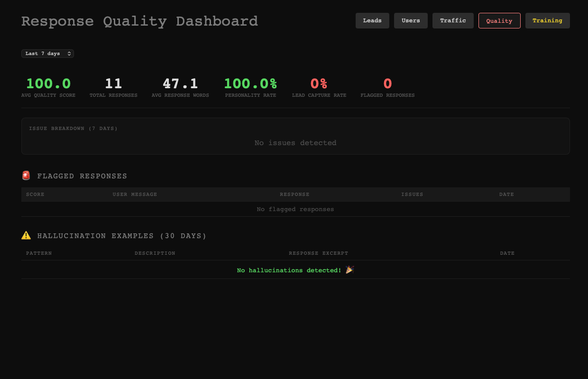Click the Hallucination Examples (30 days) heading
The width and height of the screenshot is (588, 379).
(122, 236)
